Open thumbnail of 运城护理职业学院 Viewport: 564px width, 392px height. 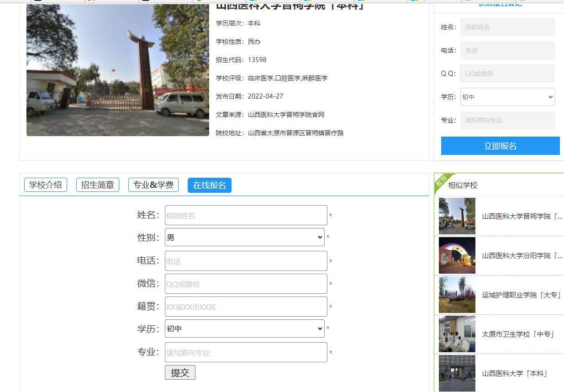(457, 295)
